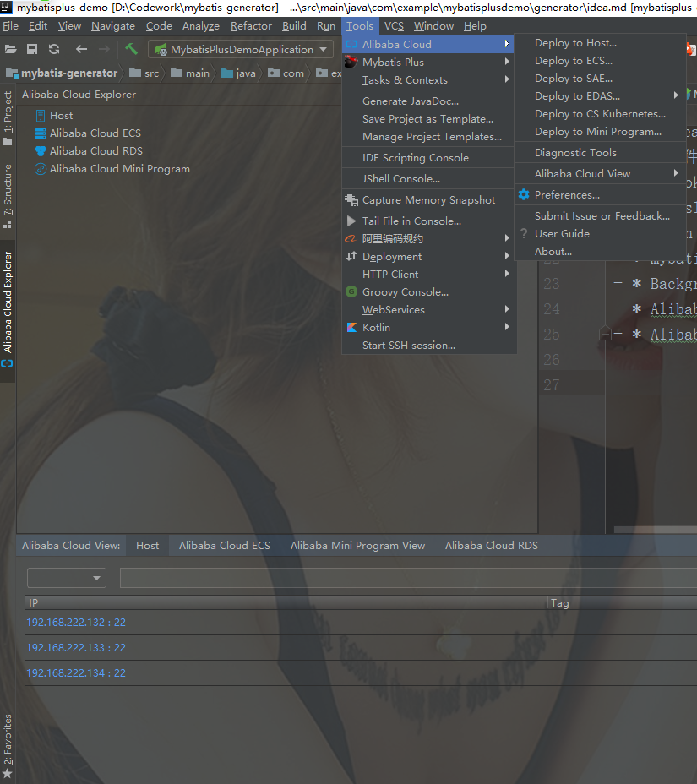Choose Deploy to Mini Program...
Viewport: 697px width, 784px height.
600,132
